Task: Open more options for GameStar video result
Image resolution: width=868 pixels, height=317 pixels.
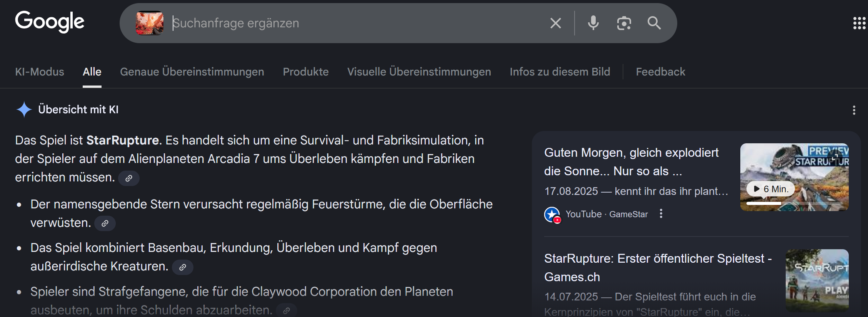Action: (x=661, y=214)
